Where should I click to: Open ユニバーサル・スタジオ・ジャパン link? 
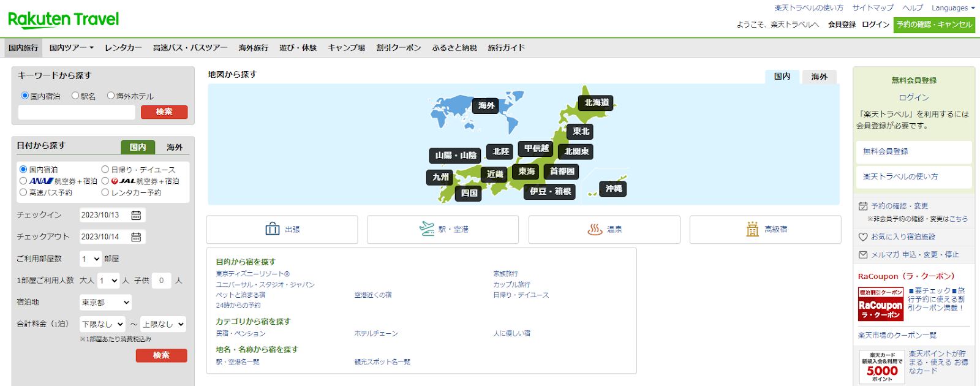(265, 285)
